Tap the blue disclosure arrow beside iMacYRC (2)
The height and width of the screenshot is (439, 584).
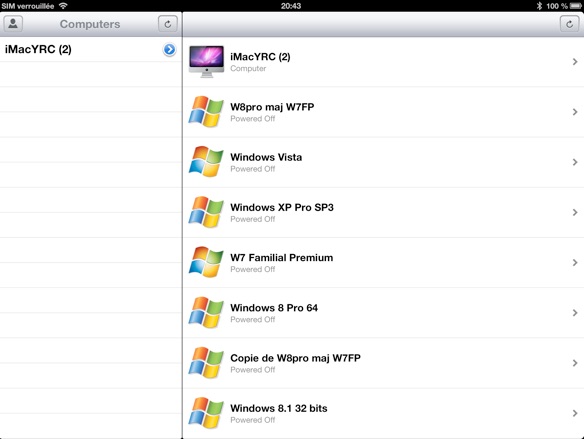(x=169, y=49)
